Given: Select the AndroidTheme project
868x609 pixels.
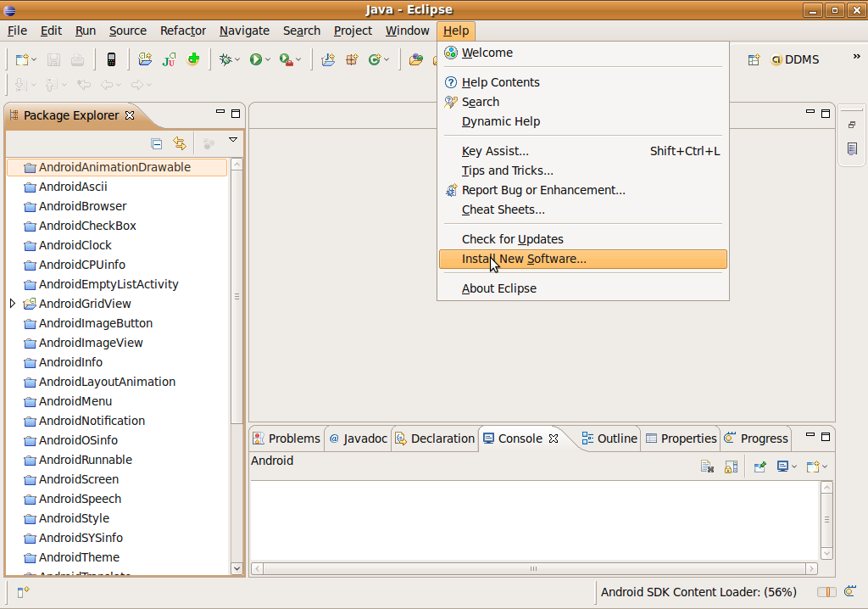Looking at the screenshot, I should pyautogui.click(x=79, y=557).
